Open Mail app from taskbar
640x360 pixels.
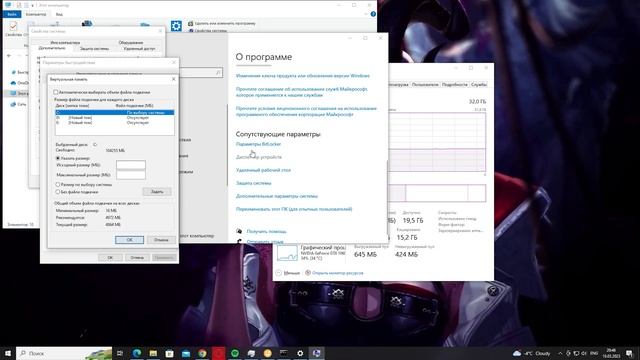click(186, 353)
